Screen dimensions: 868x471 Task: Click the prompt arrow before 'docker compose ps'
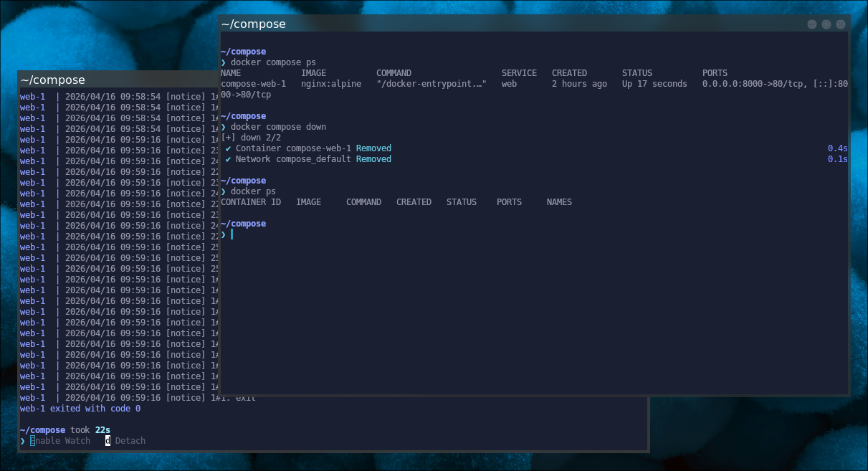224,62
